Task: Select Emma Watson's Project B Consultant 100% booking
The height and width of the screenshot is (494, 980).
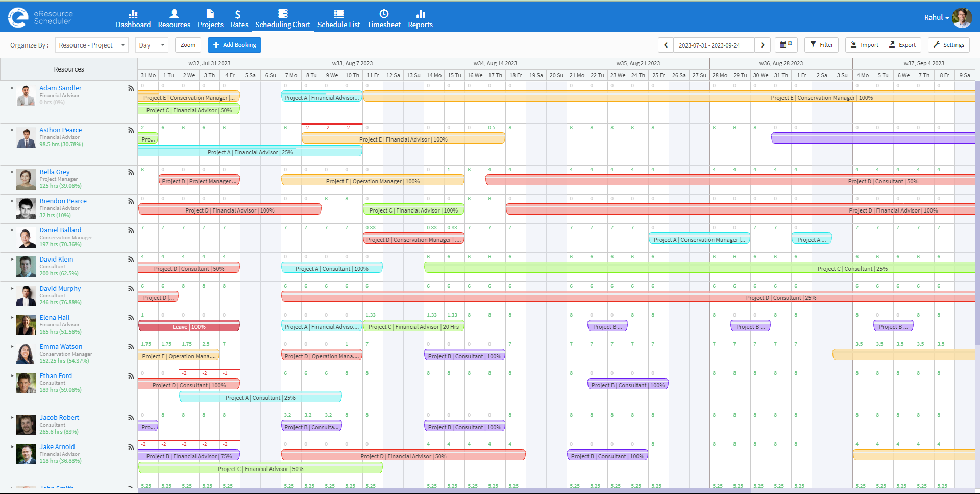Action: coord(464,356)
